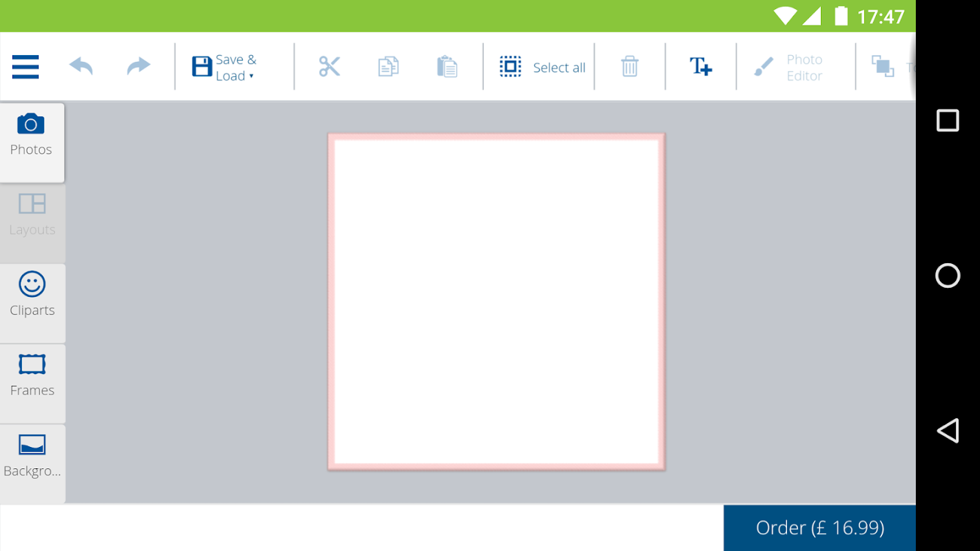Tap the Android back button

pyautogui.click(x=948, y=430)
